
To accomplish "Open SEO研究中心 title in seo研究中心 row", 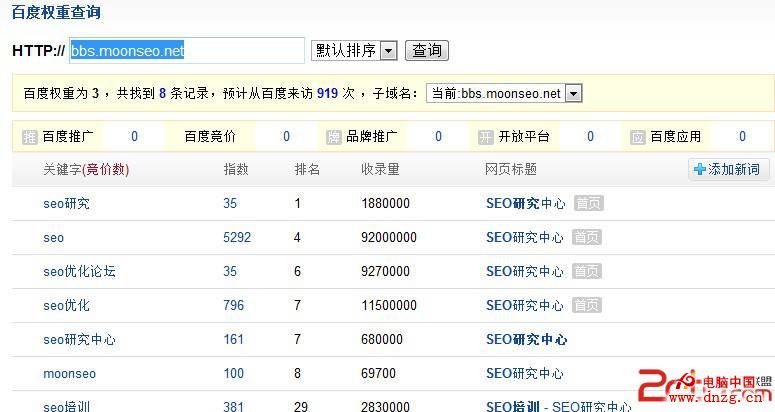I will [x=526, y=340].
